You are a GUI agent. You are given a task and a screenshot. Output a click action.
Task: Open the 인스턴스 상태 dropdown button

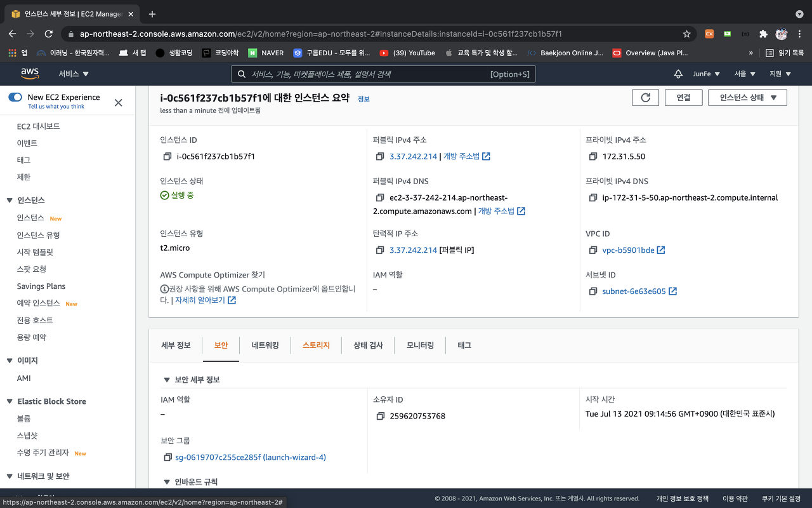point(747,97)
